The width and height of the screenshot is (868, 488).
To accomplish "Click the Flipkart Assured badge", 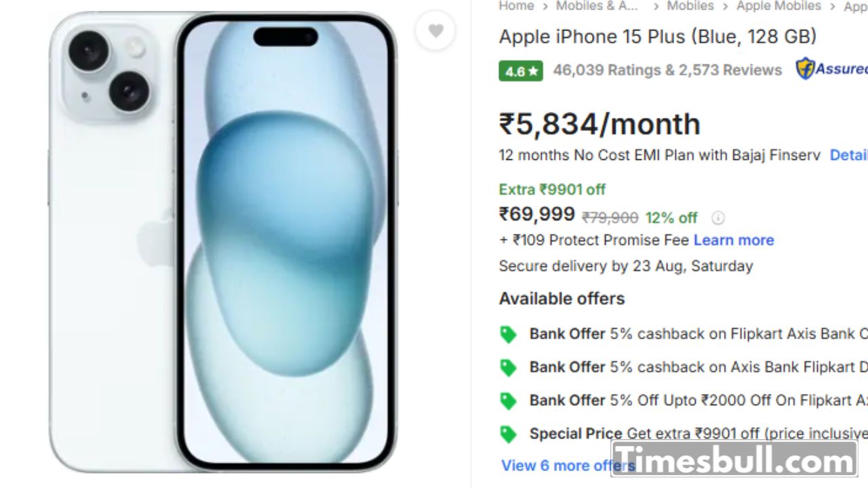I will click(832, 68).
